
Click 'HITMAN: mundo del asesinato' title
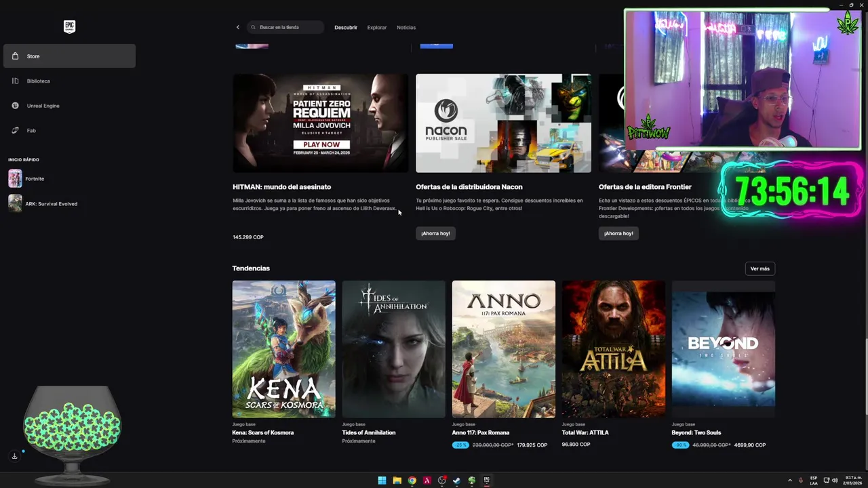(281, 187)
